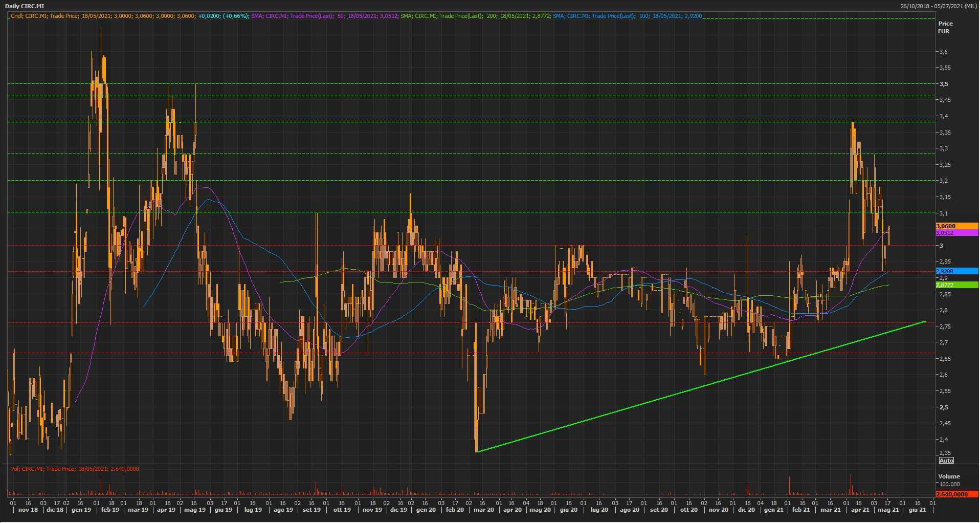
Task: Click the Vol CIRC.MI volume legend text
Action: [x=75, y=469]
